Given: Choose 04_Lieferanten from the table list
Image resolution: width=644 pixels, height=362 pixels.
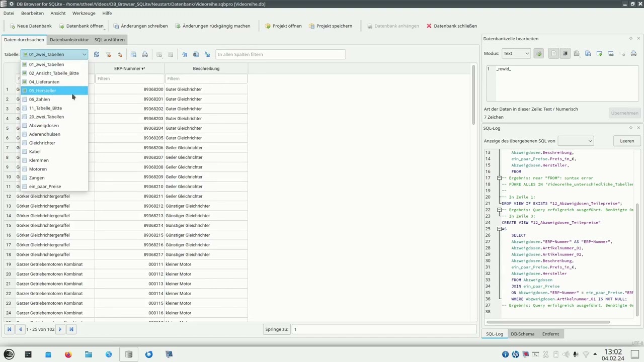Looking at the screenshot, I should [x=54, y=81].
